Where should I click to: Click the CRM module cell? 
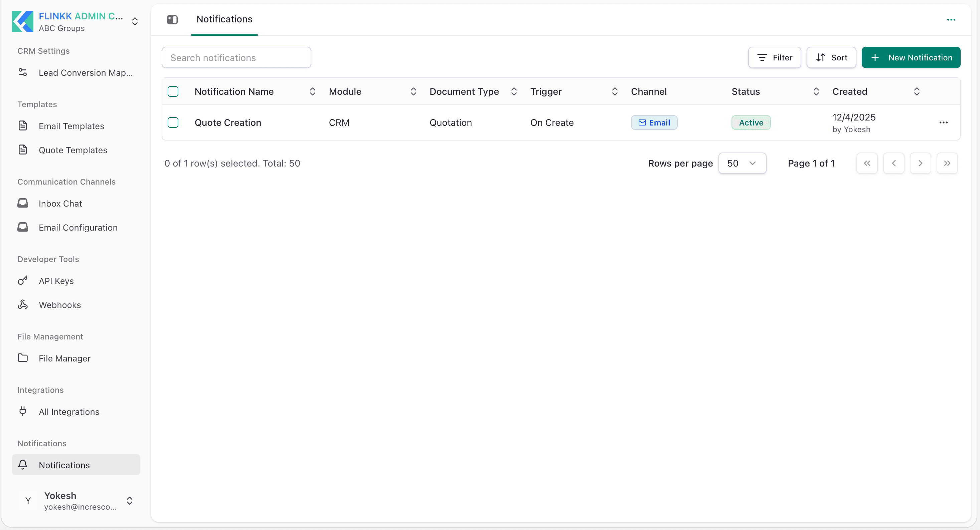click(x=339, y=122)
